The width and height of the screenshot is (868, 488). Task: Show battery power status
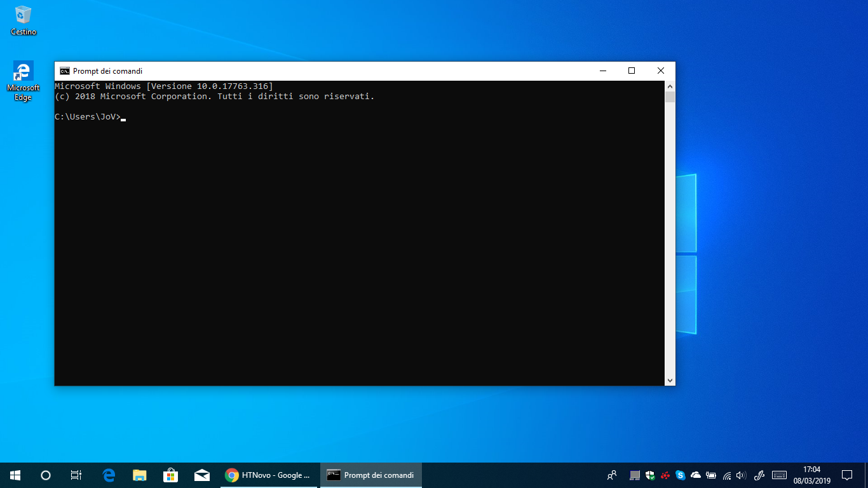pyautogui.click(x=711, y=475)
